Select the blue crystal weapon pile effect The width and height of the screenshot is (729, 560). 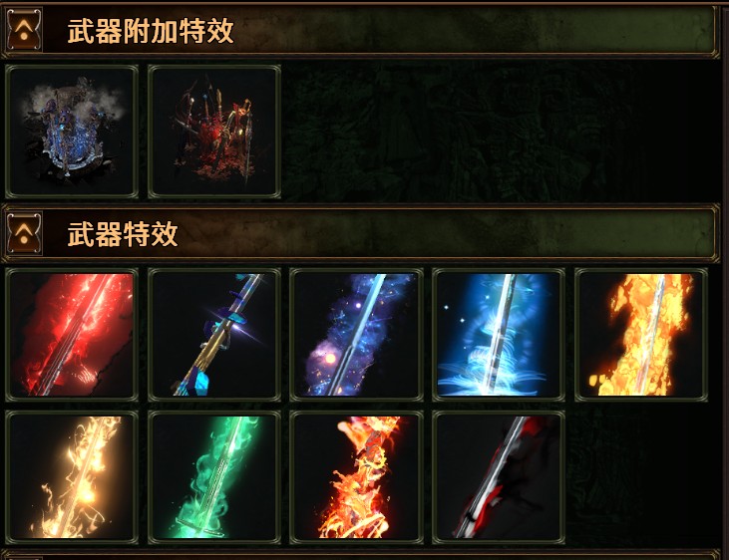pos(72,132)
